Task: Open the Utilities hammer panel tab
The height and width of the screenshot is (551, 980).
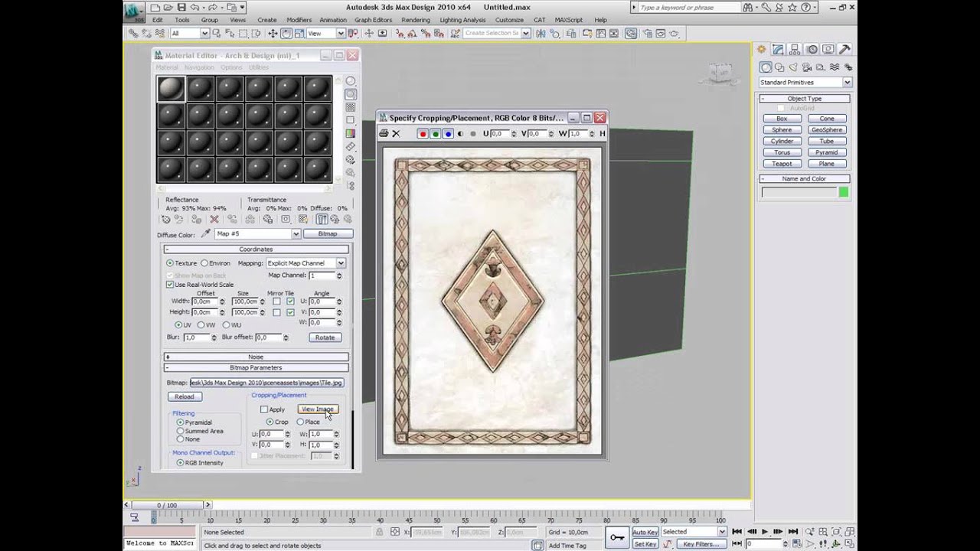Action: click(x=844, y=49)
